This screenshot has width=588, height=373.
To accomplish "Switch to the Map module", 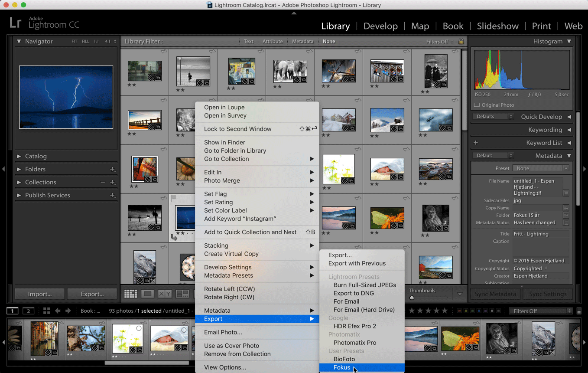I will point(420,26).
